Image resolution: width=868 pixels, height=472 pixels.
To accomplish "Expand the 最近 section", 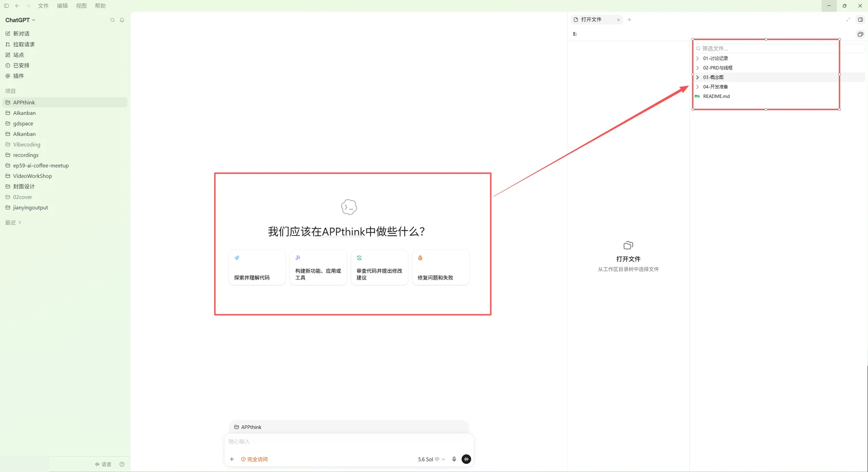I will 13,223.
